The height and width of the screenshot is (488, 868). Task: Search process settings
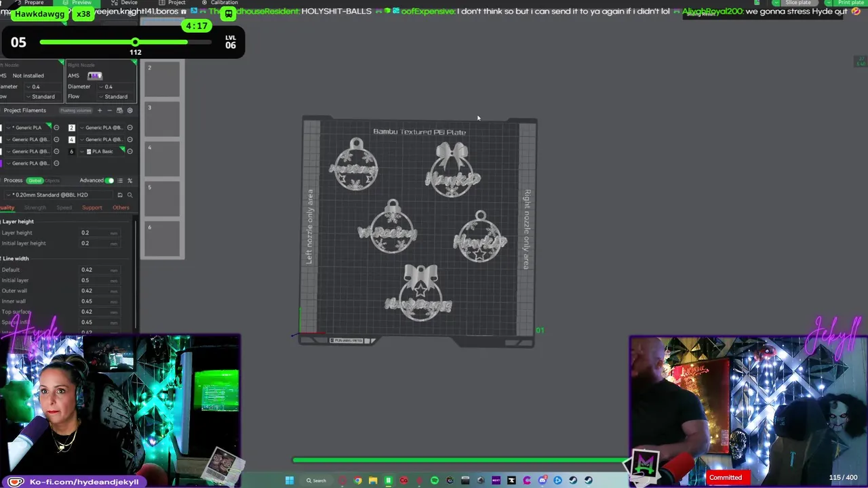130,195
